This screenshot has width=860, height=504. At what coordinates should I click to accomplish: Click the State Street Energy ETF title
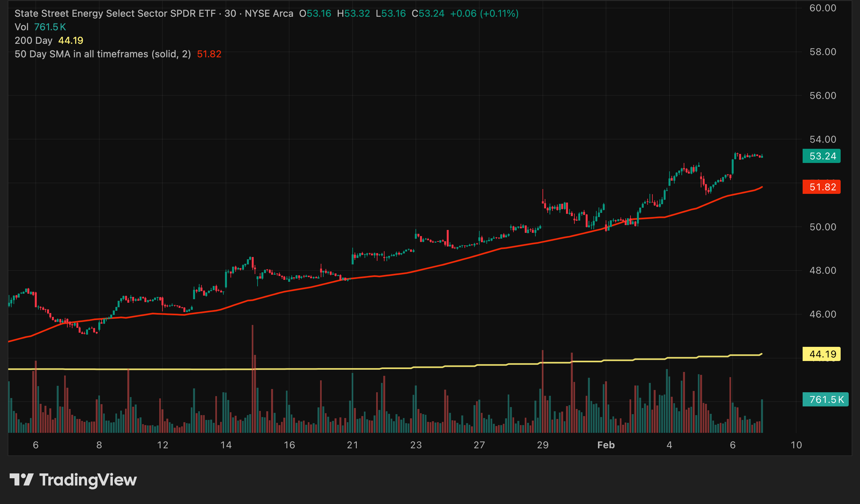115,14
